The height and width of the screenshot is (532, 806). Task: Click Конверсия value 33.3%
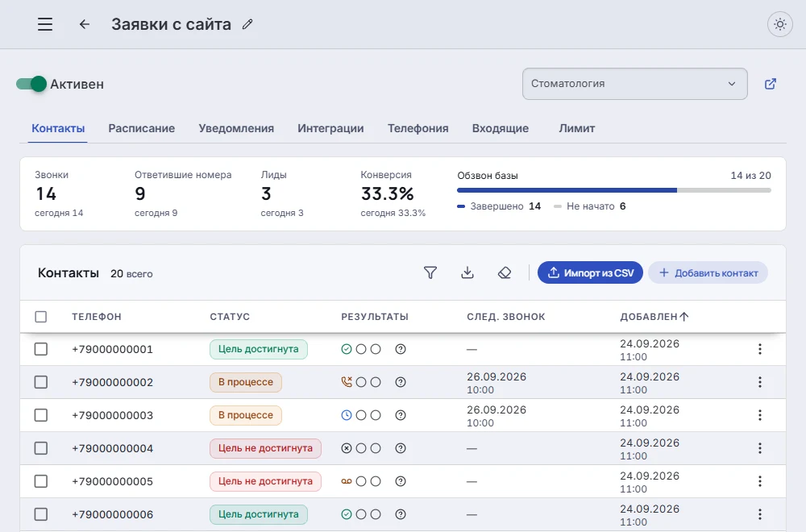point(387,193)
